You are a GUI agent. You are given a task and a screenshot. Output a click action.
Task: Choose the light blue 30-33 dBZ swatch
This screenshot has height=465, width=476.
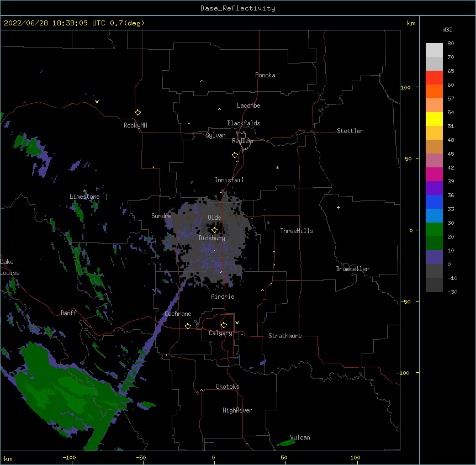coord(434,215)
